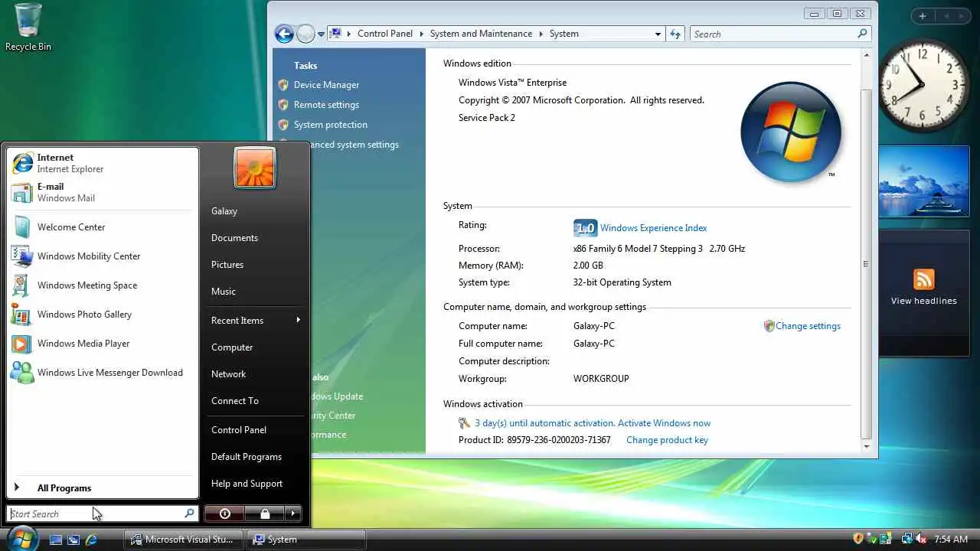The width and height of the screenshot is (980, 551).
Task: Open Remote settings task link
Action: coord(326,105)
